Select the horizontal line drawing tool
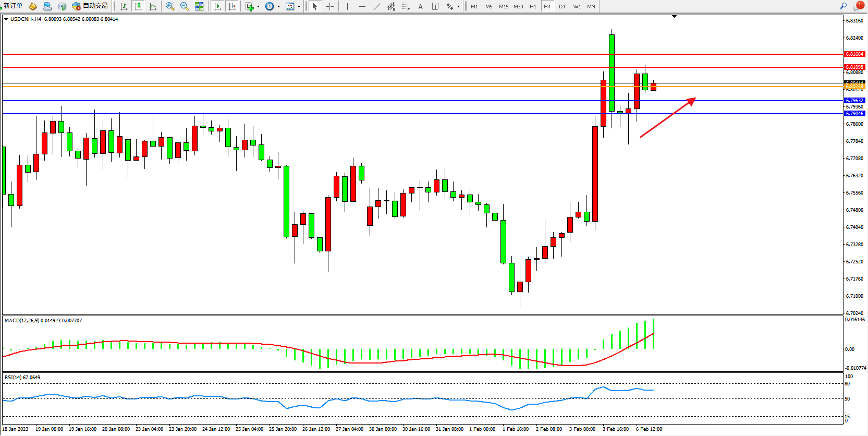This screenshot has height=436, width=868. tap(362, 6)
